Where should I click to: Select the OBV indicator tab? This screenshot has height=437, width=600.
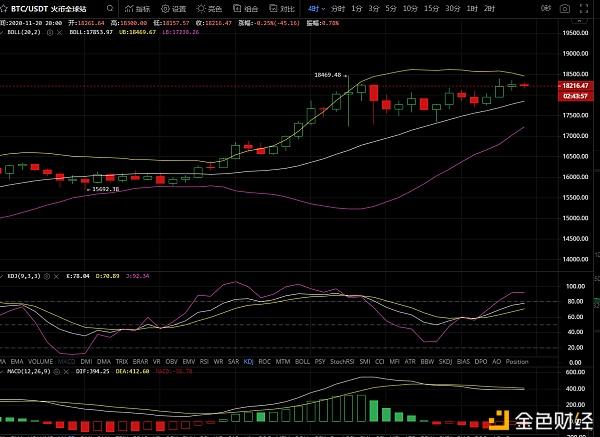click(172, 362)
